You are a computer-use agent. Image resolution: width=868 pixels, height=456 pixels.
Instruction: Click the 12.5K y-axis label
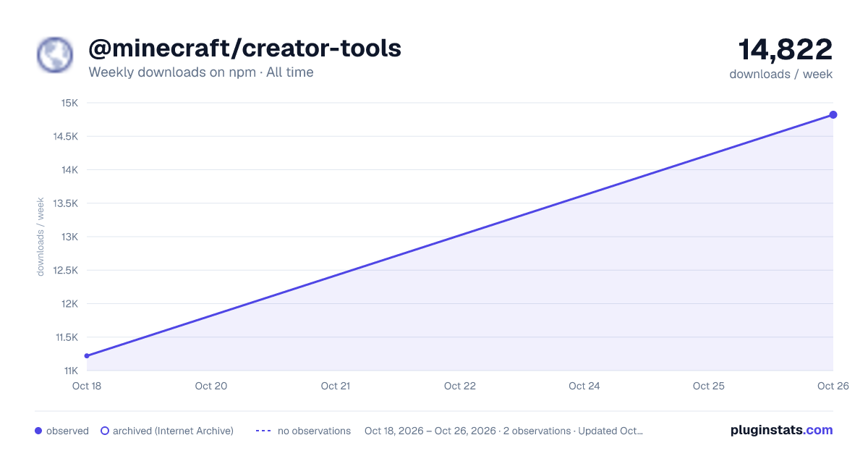tap(66, 270)
